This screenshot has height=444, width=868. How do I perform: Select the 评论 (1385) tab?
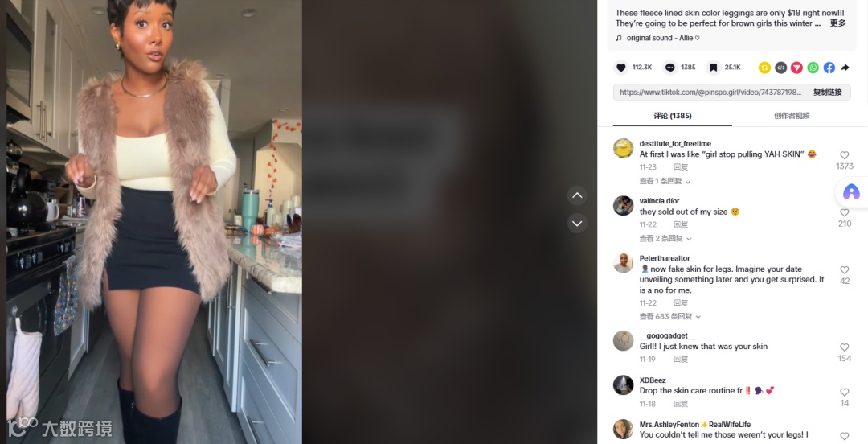(673, 116)
